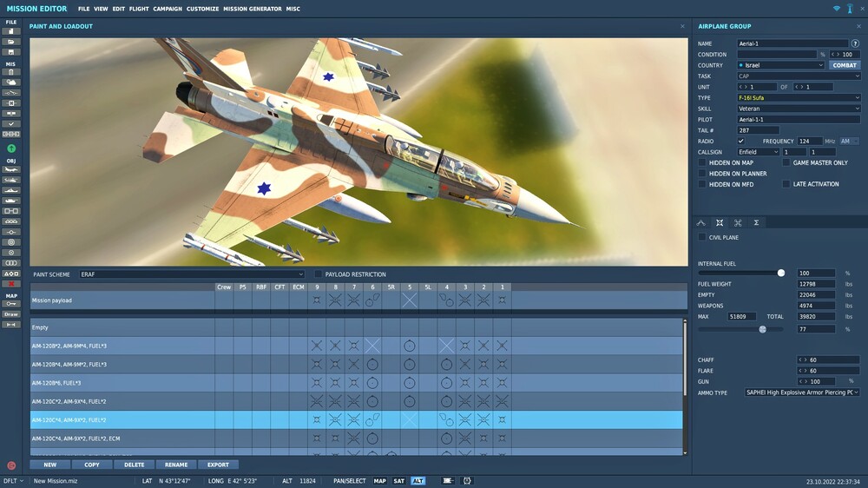Adjust the Internal Fuel slider handle
This screenshot has width=868, height=488.
pyautogui.click(x=781, y=273)
